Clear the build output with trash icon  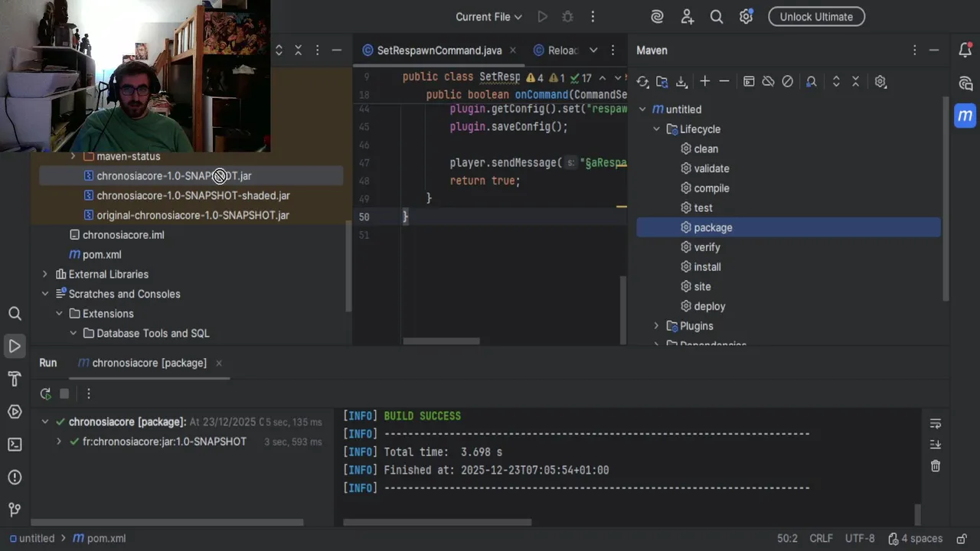pos(935,465)
